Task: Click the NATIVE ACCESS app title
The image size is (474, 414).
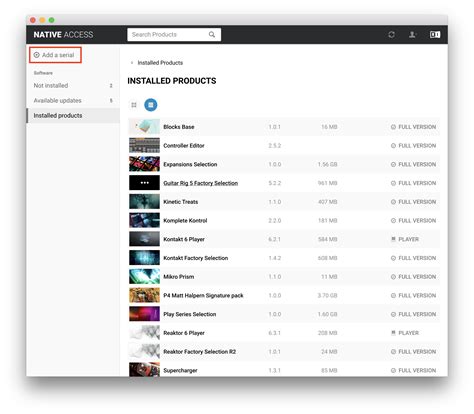Action: pyautogui.click(x=63, y=35)
